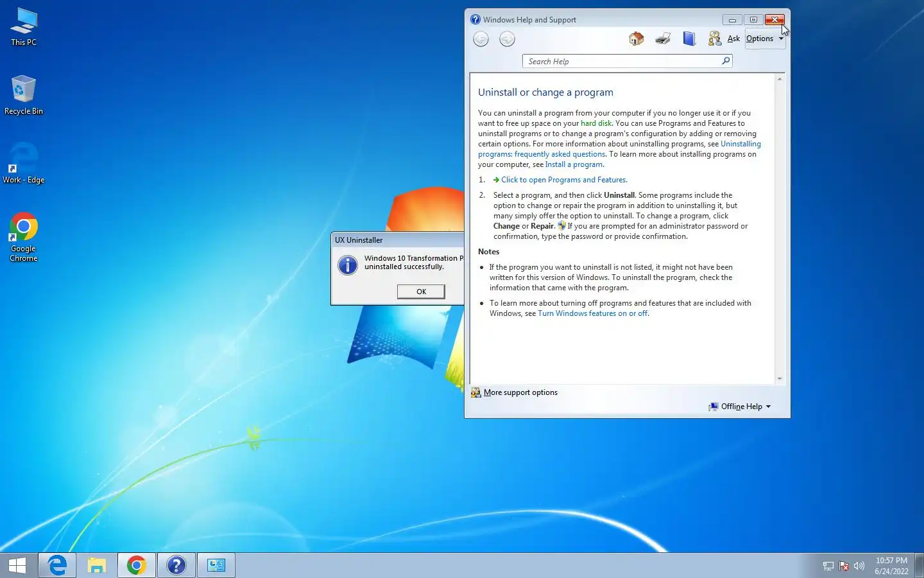
Task: Open the Offline Help dropdown
Action: pos(740,407)
